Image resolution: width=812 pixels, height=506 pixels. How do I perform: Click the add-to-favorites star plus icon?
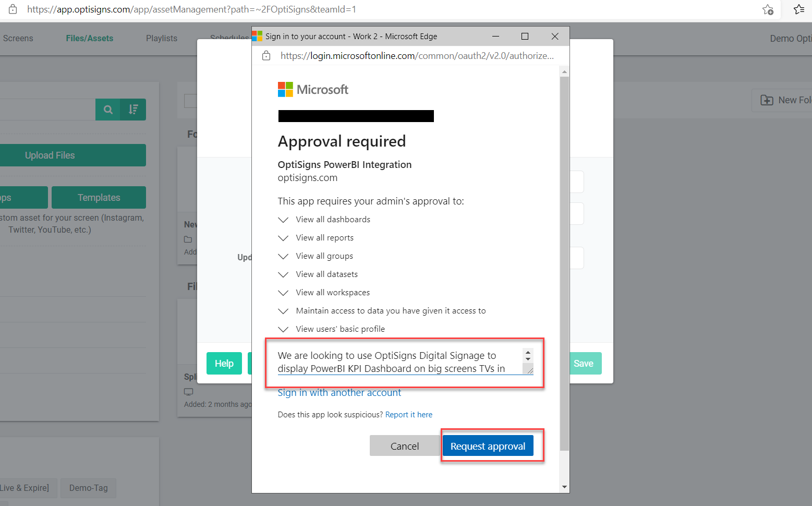pos(768,9)
